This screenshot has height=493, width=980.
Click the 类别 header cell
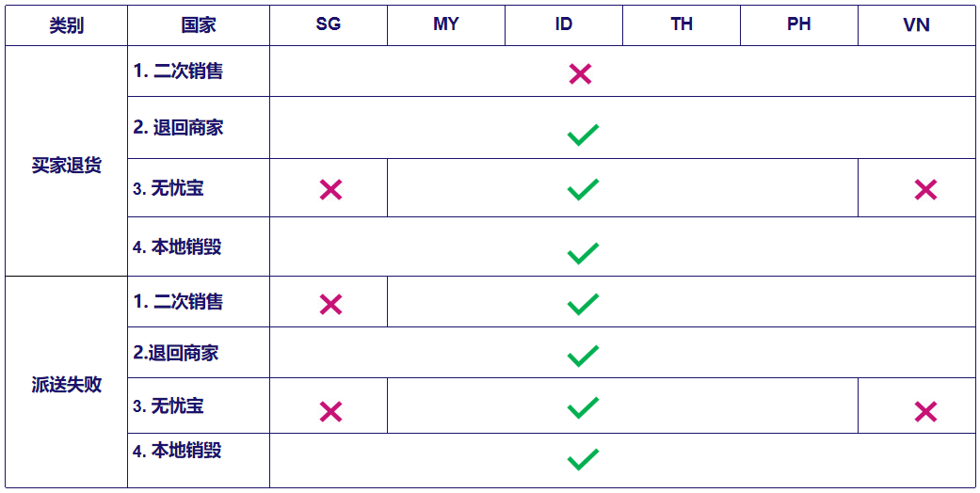point(66,25)
